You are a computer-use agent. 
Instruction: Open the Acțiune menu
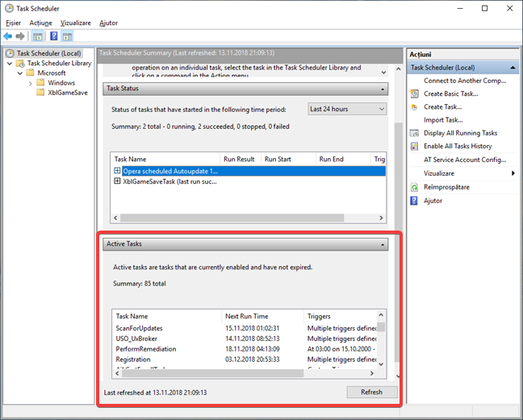40,23
